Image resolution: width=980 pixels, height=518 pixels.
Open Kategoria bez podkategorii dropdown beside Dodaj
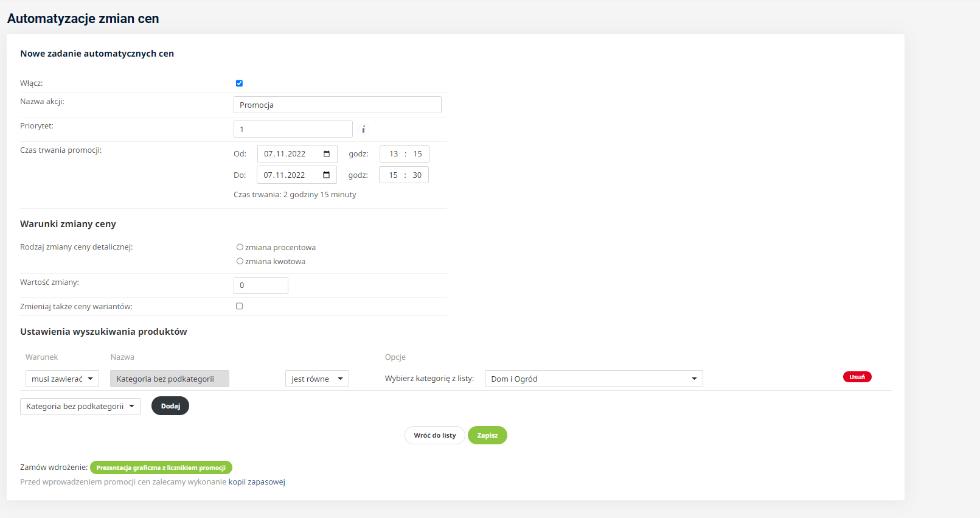(80, 407)
